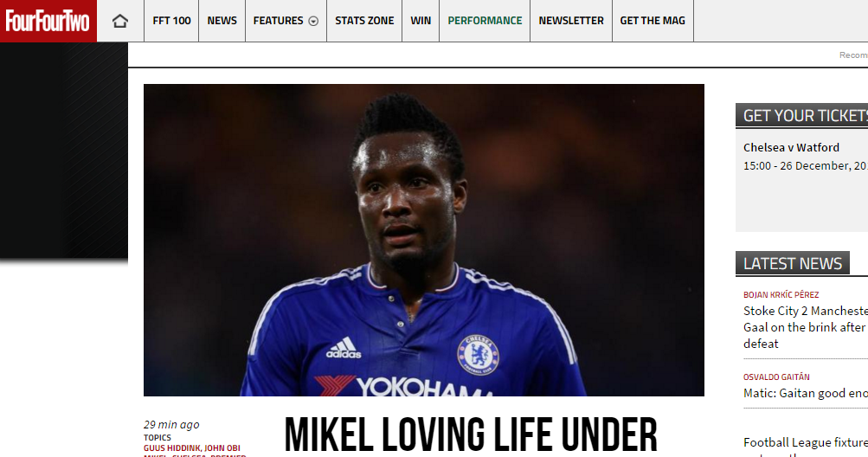Open the Win menu item
Screen dimensions: 868x457
pyautogui.click(x=421, y=21)
